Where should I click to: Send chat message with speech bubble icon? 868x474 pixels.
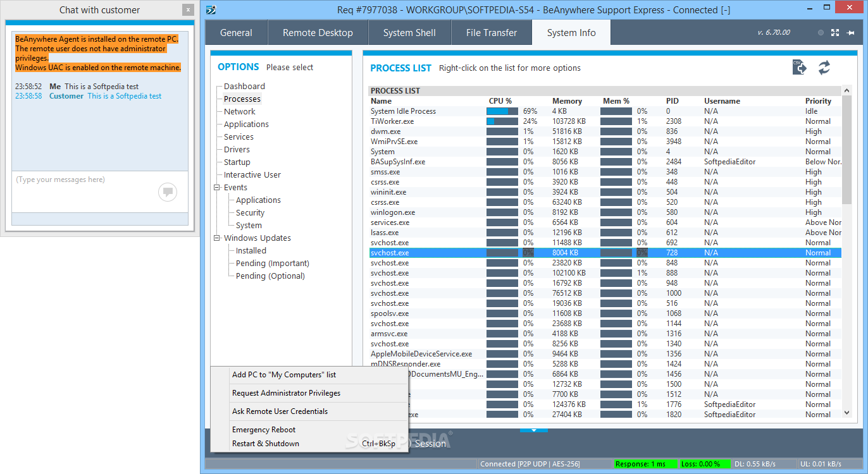click(x=168, y=191)
